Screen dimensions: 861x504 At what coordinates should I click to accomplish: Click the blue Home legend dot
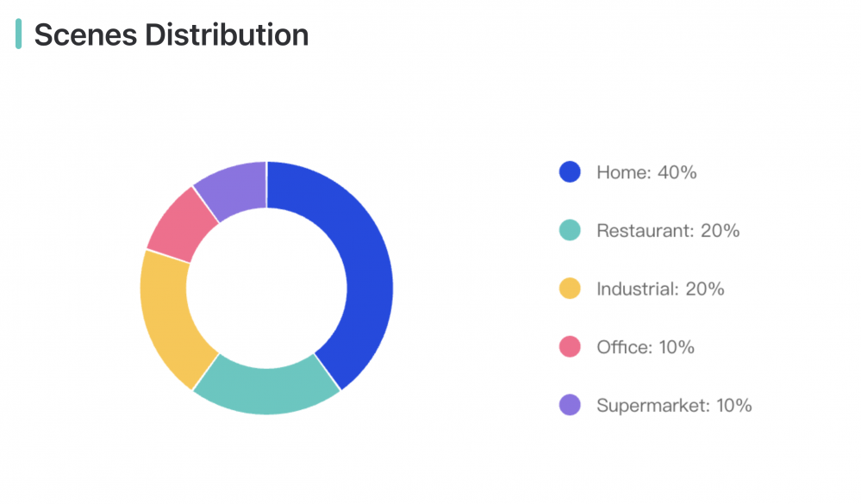570,171
